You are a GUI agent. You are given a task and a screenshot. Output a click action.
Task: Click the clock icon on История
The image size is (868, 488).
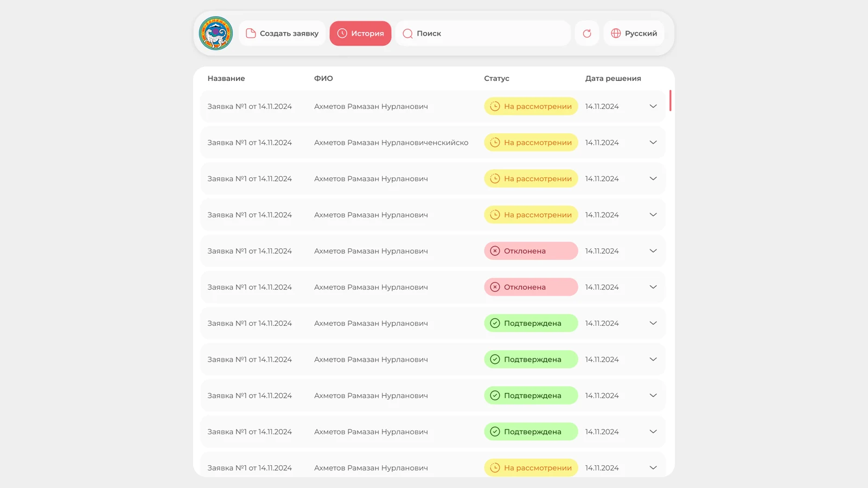(342, 33)
